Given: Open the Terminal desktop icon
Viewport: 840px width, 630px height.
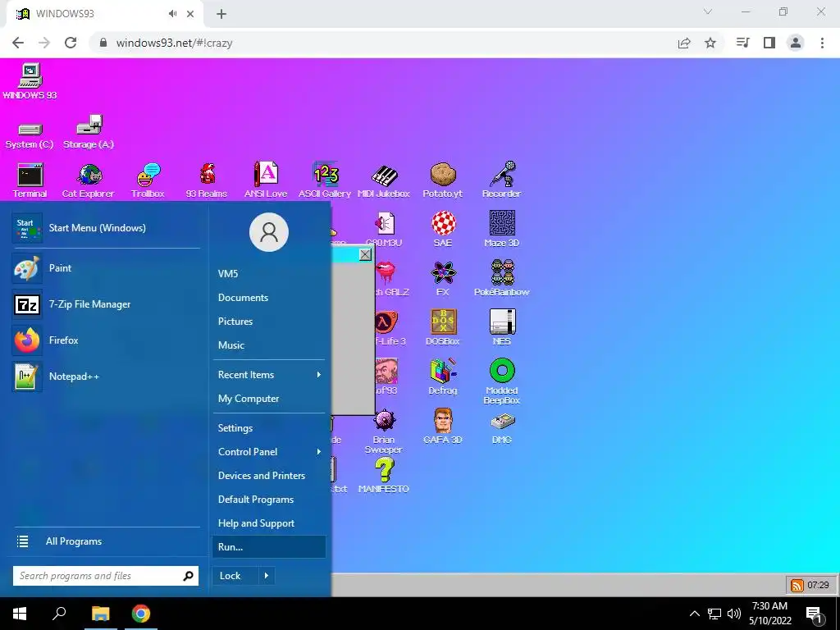Looking at the screenshot, I should [30, 180].
